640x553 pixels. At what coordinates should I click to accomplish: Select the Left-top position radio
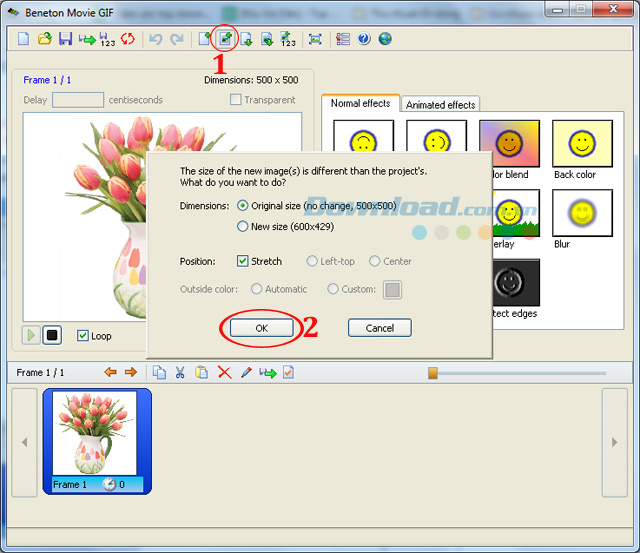pyautogui.click(x=312, y=261)
